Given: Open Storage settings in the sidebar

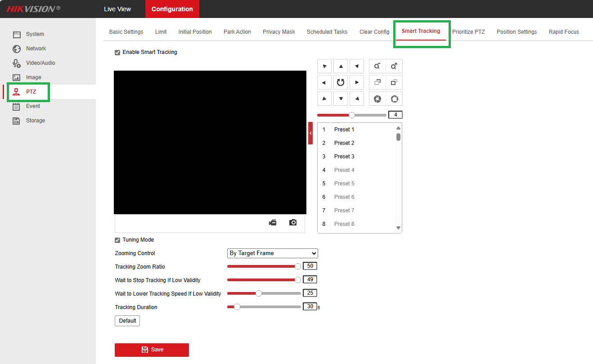Looking at the screenshot, I should [36, 120].
